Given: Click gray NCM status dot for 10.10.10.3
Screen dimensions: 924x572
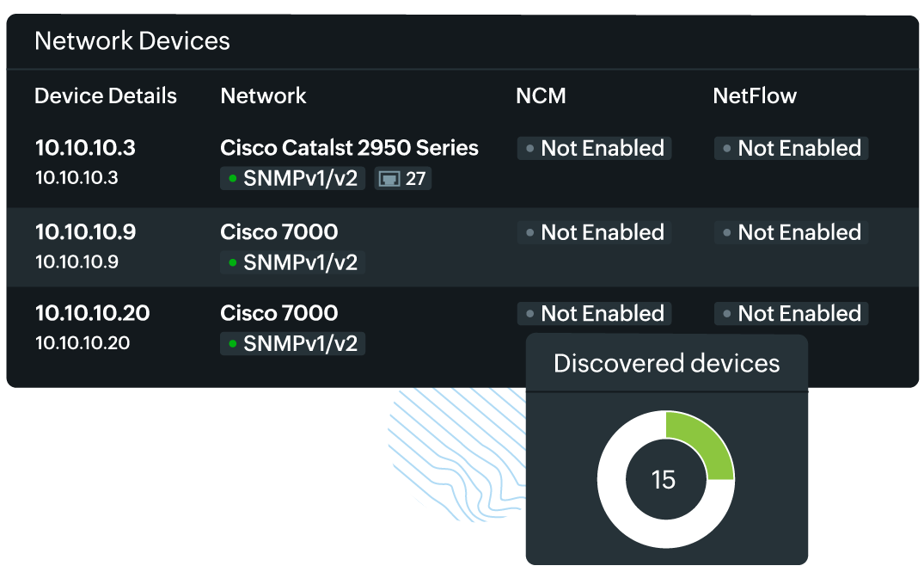Looking at the screenshot, I should [529, 149].
